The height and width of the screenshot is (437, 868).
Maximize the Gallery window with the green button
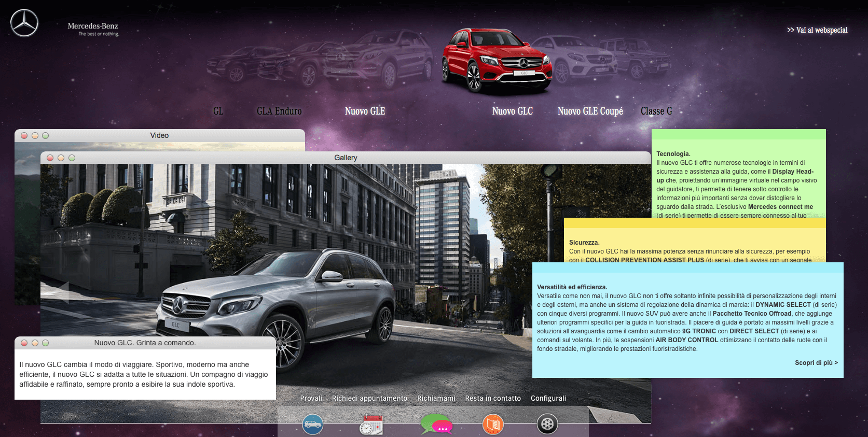coord(72,158)
